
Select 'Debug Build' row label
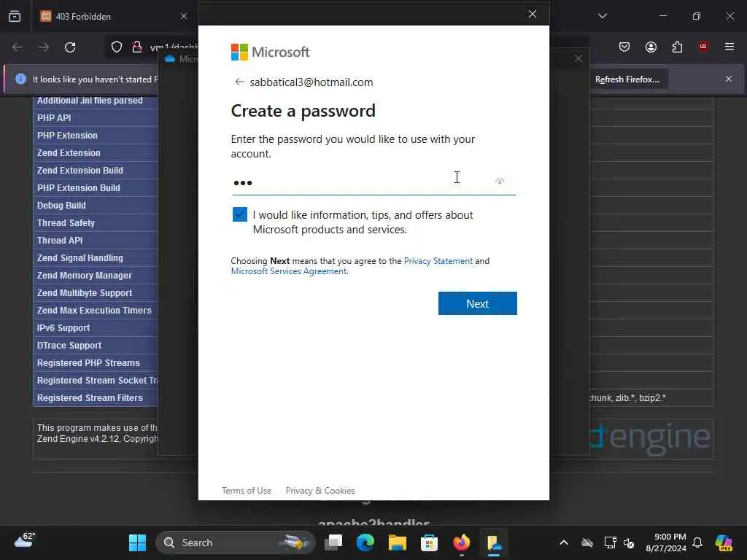tap(61, 205)
